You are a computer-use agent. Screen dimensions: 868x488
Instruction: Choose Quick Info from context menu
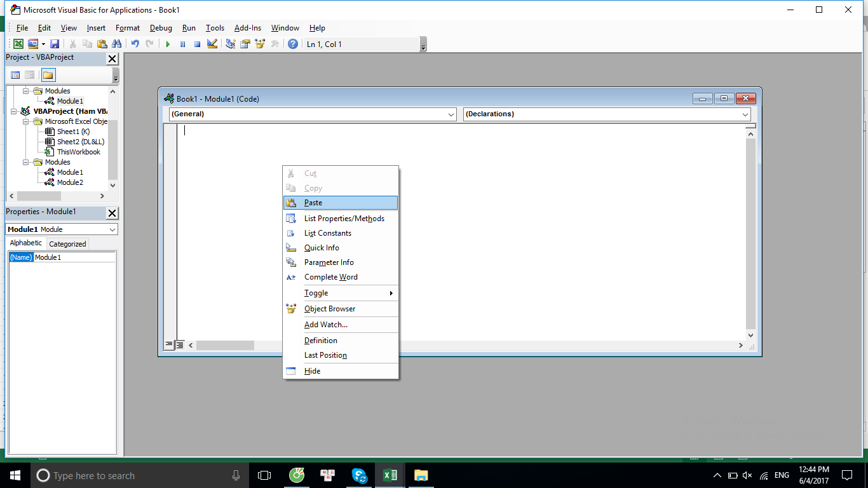coord(341,248)
